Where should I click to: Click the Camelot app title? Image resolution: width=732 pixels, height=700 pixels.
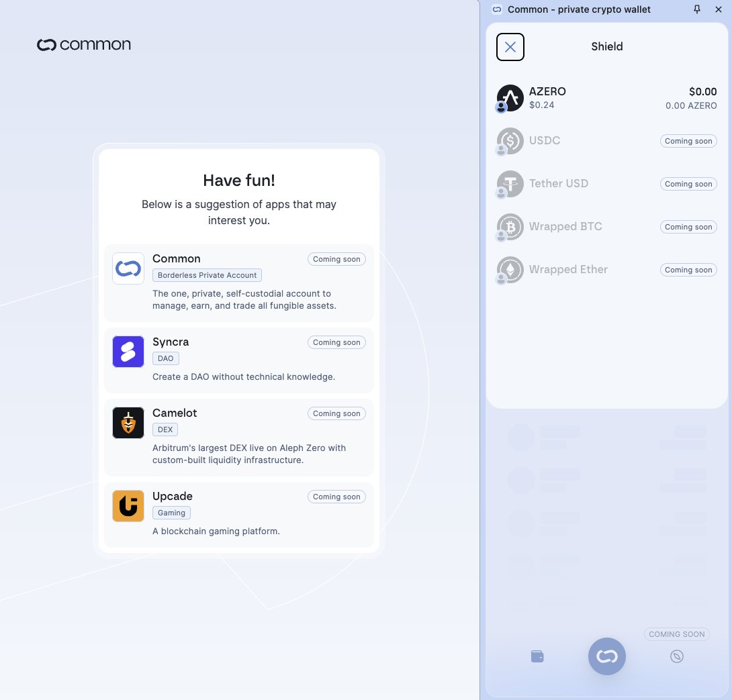[x=175, y=413]
